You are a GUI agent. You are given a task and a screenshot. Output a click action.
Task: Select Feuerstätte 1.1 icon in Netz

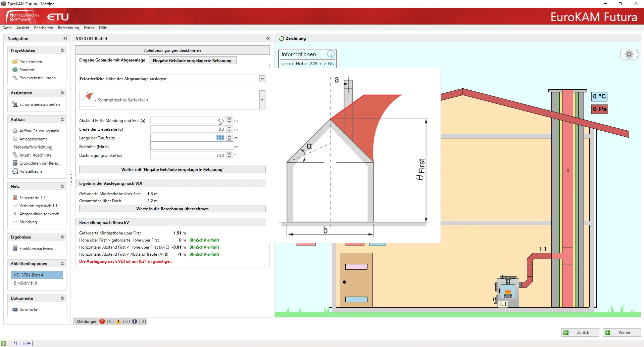15,198
